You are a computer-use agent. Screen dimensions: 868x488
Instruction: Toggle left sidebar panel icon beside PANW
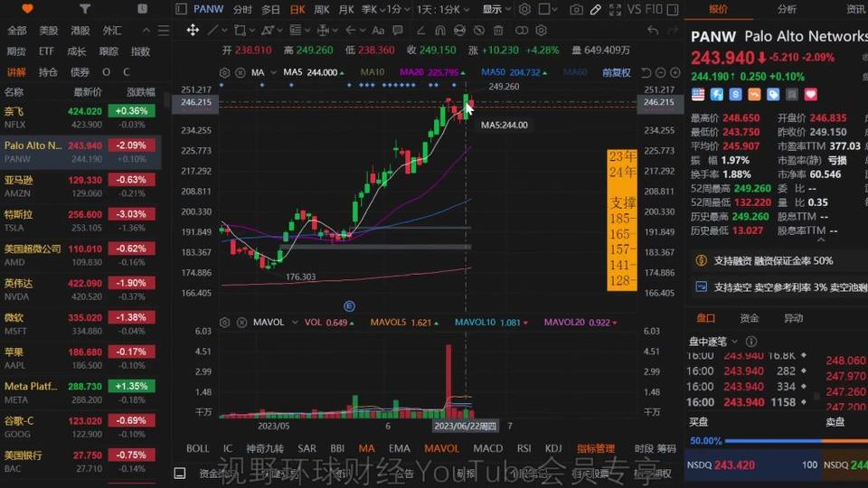click(x=181, y=9)
